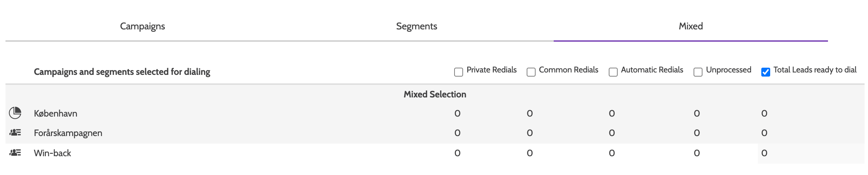Screen dimensions: 868x175
Task: Check the Automatic Redials option
Action: tap(613, 72)
